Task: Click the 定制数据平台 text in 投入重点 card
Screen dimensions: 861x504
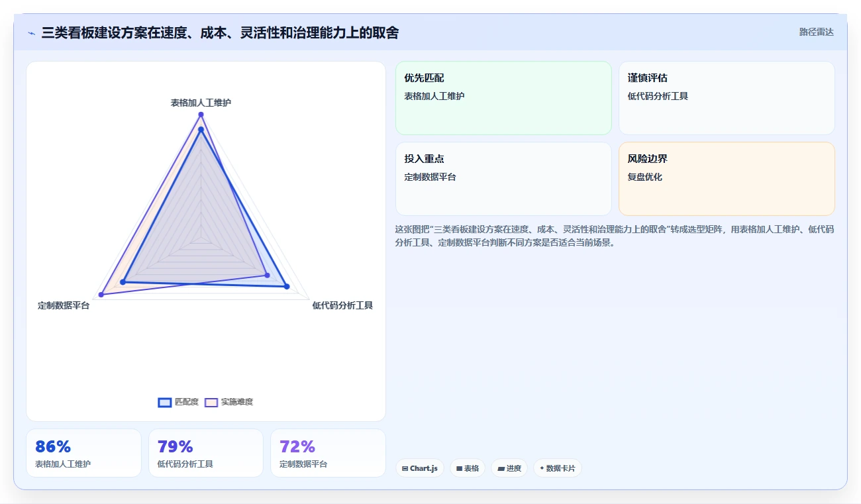Action: (430, 177)
